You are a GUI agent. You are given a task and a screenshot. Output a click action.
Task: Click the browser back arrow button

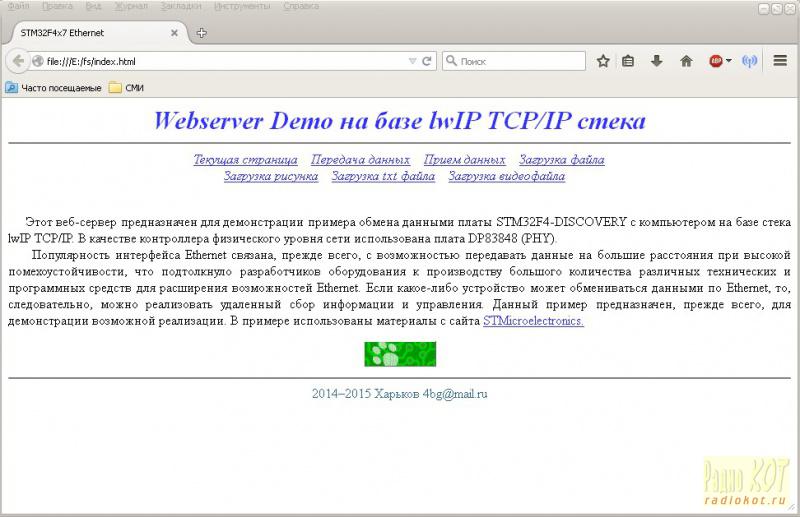pyautogui.click(x=17, y=61)
